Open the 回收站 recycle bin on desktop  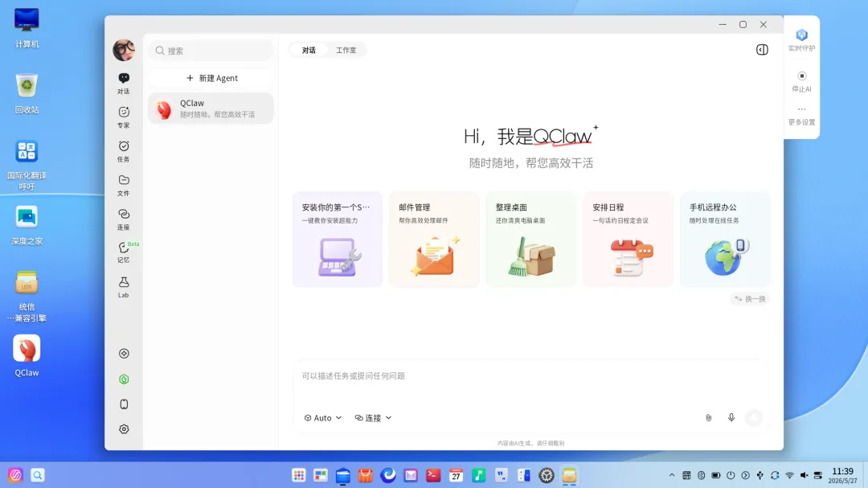click(27, 93)
